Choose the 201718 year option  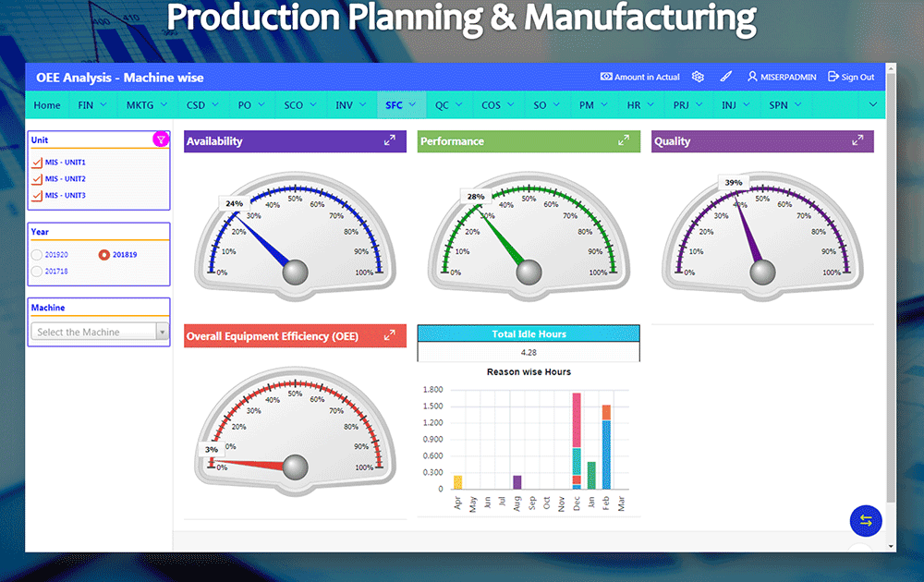pos(37,272)
